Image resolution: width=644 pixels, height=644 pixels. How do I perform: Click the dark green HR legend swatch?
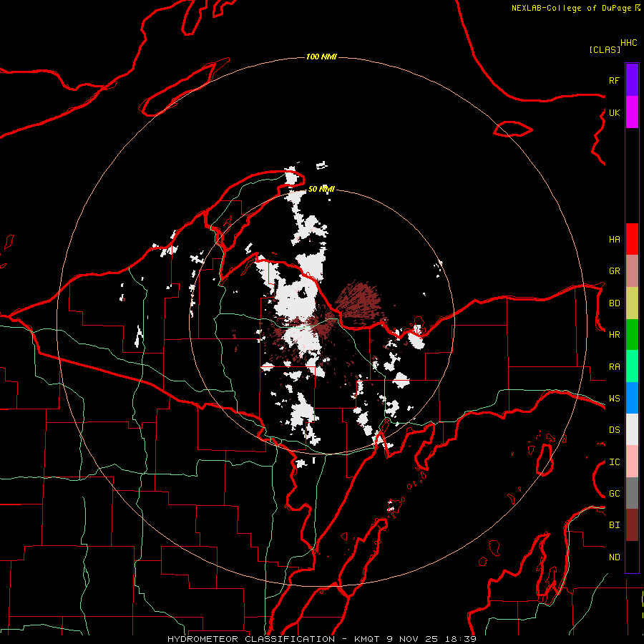[x=632, y=335]
